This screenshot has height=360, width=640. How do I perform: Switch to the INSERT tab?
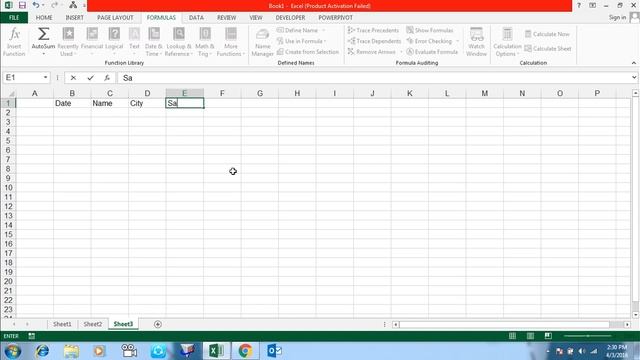click(x=74, y=18)
